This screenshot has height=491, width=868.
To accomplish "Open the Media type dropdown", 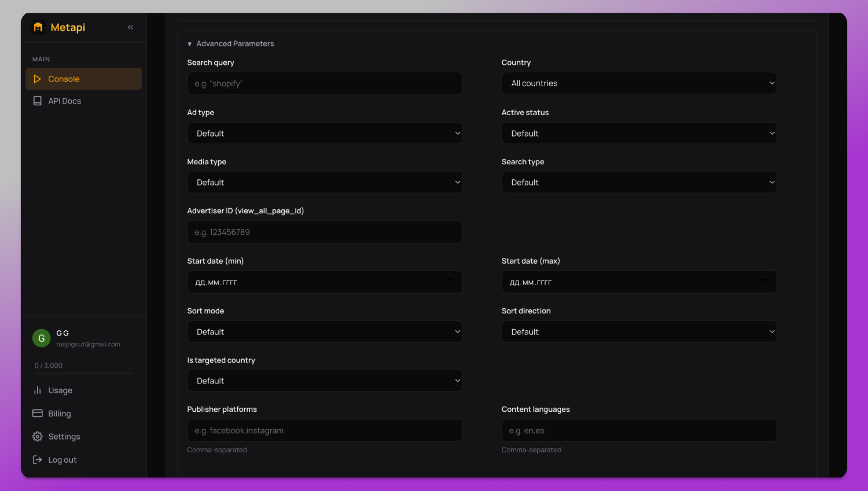I will [x=325, y=182].
